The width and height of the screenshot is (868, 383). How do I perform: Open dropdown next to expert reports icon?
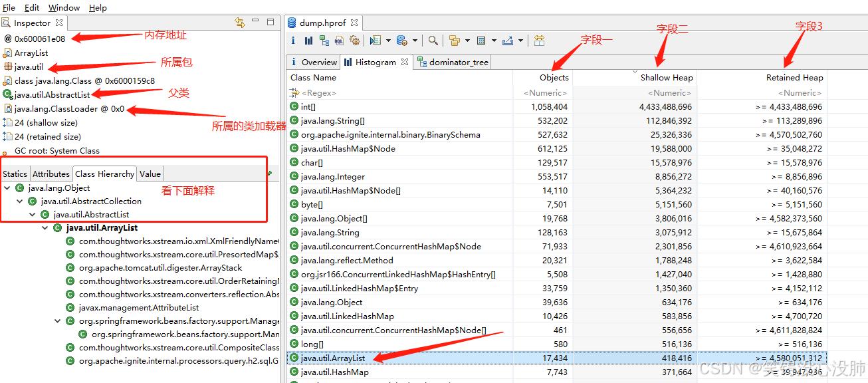388,41
